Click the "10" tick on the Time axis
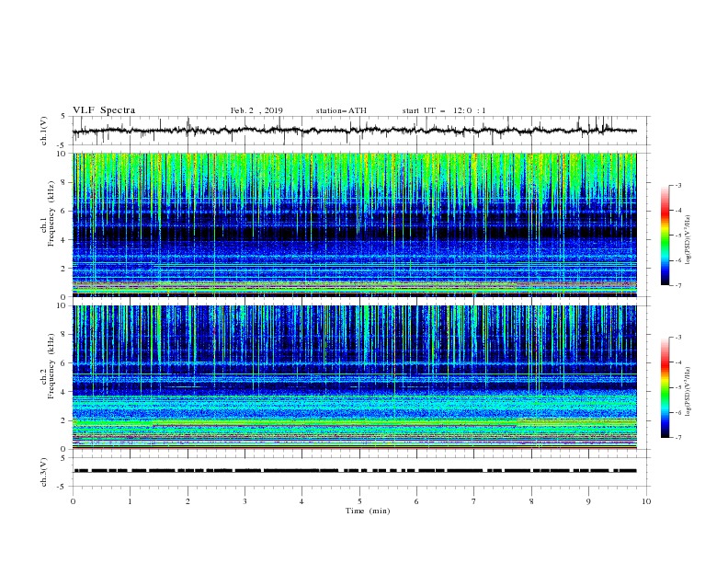 tap(646, 501)
